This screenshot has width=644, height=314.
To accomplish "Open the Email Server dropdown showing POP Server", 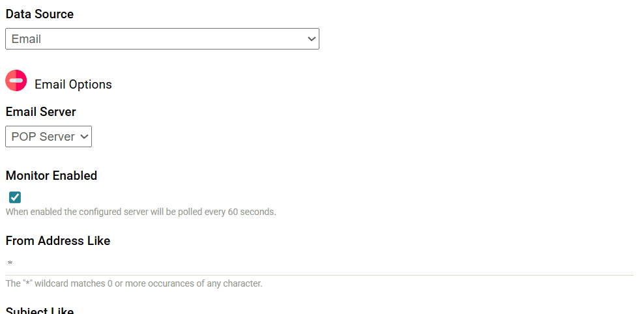I will point(48,137).
